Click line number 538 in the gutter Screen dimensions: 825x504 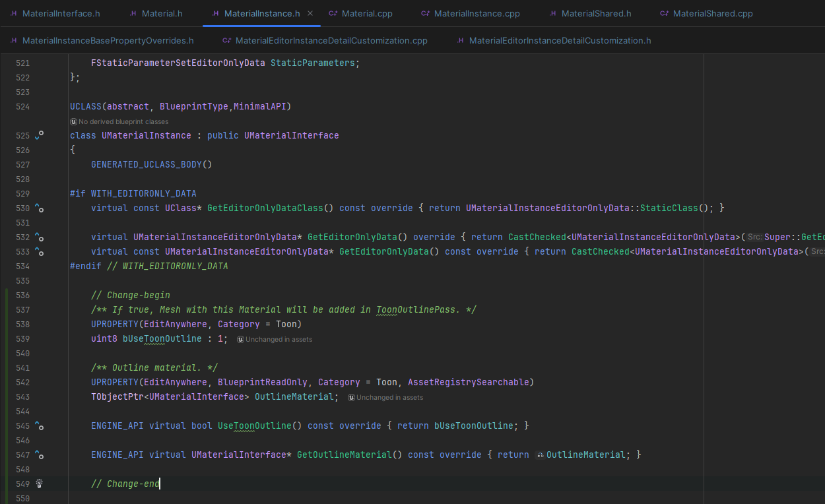pos(22,324)
